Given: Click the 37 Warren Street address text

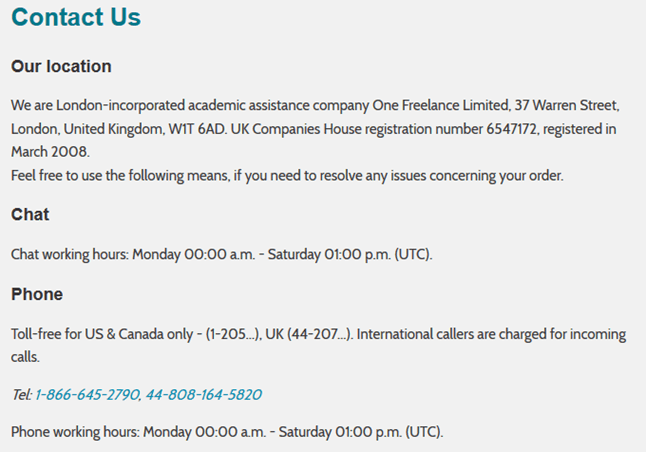Looking at the screenshot, I should 566,105.
